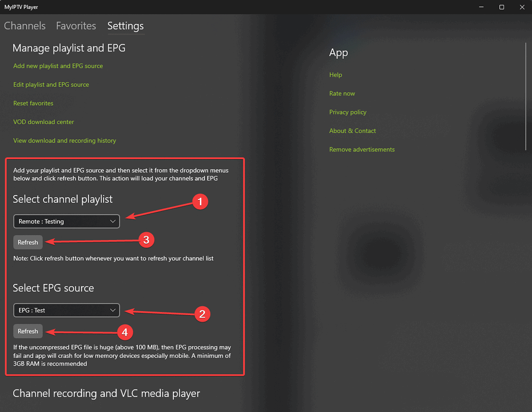Refresh the channel playlist
Viewport: 532px width, 412px height.
[x=28, y=242]
